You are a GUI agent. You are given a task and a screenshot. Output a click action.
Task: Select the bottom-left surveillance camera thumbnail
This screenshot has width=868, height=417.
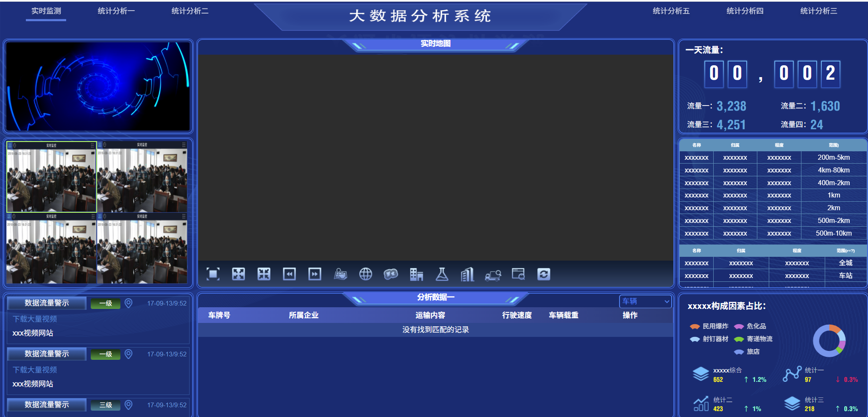[51, 249]
